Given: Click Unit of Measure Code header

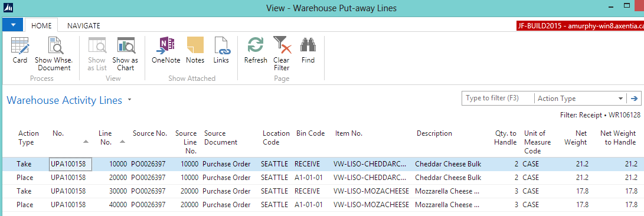Looking at the screenshot, I should click(538, 142).
